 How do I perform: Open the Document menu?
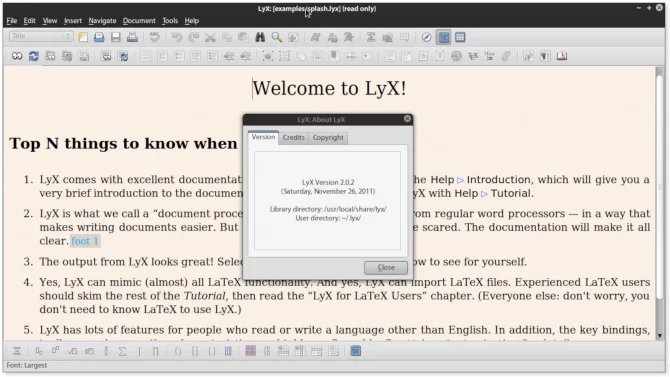139,21
